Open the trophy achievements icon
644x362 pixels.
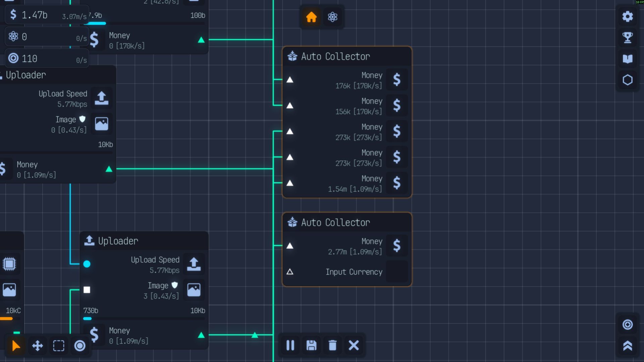[628, 38]
